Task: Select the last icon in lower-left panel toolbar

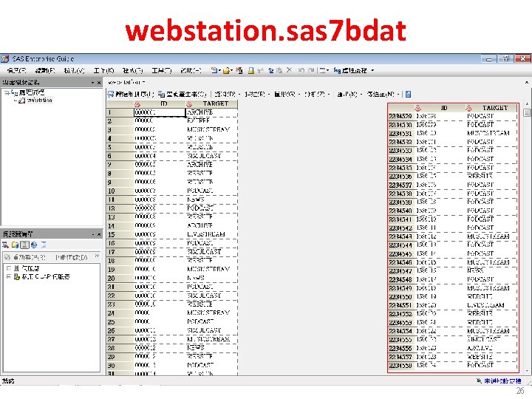Action: click(44, 245)
